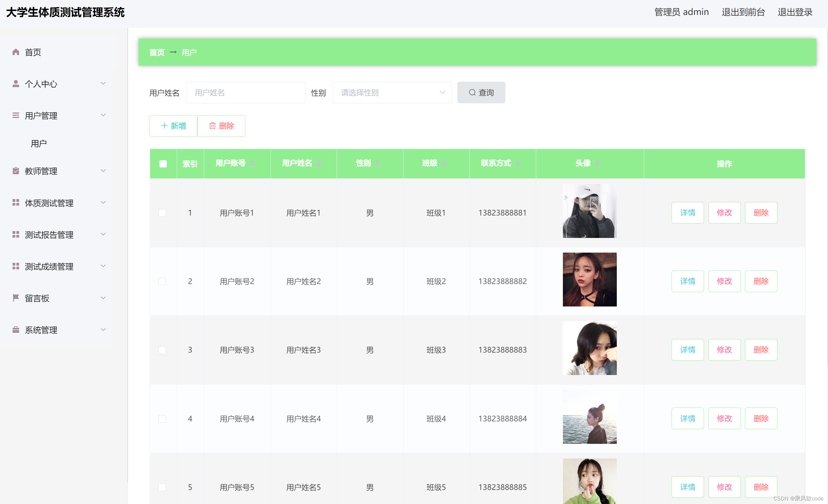Click the briefcase icon next to 系统管理
The height and width of the screenshot is (504, 828).
(x=16, y=330)
